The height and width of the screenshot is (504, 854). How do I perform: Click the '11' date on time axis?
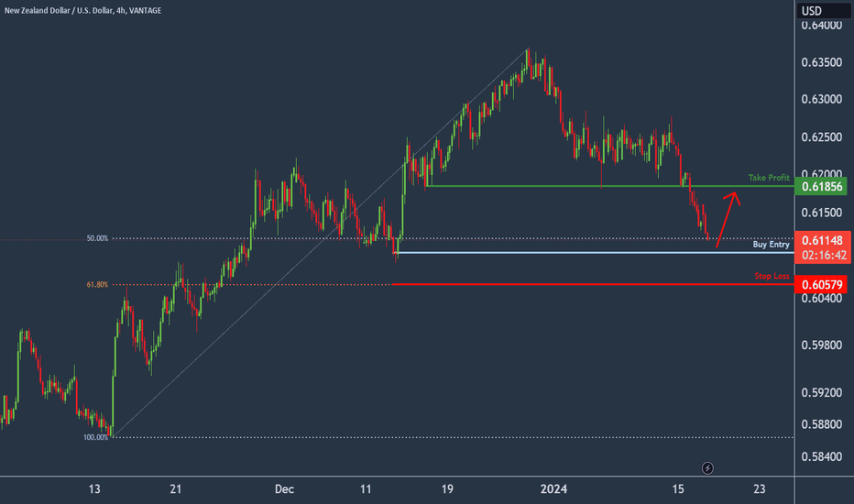click(x=366, y=489)
